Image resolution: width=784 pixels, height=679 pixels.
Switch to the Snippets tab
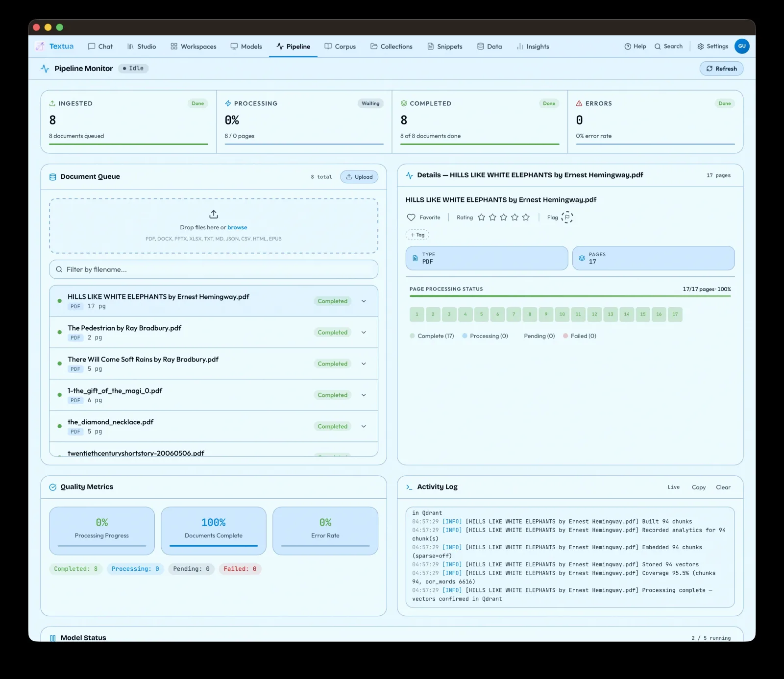[445, 47]
